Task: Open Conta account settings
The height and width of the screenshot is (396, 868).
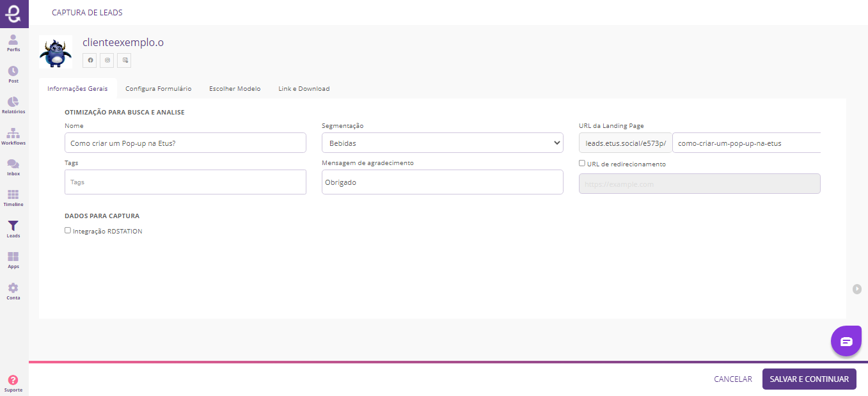Action: pyautogui.click(x=13, y=291)
